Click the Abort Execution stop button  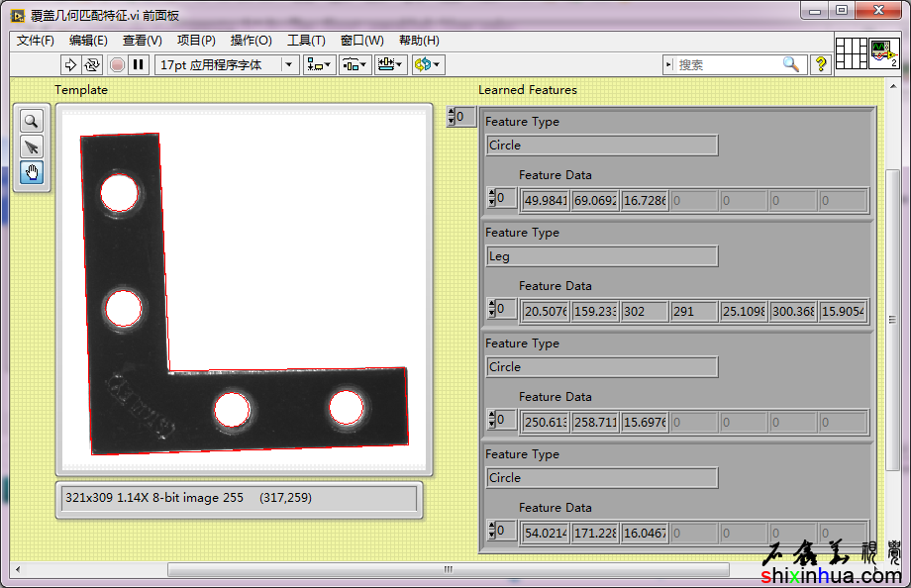[x=117, y=64]
